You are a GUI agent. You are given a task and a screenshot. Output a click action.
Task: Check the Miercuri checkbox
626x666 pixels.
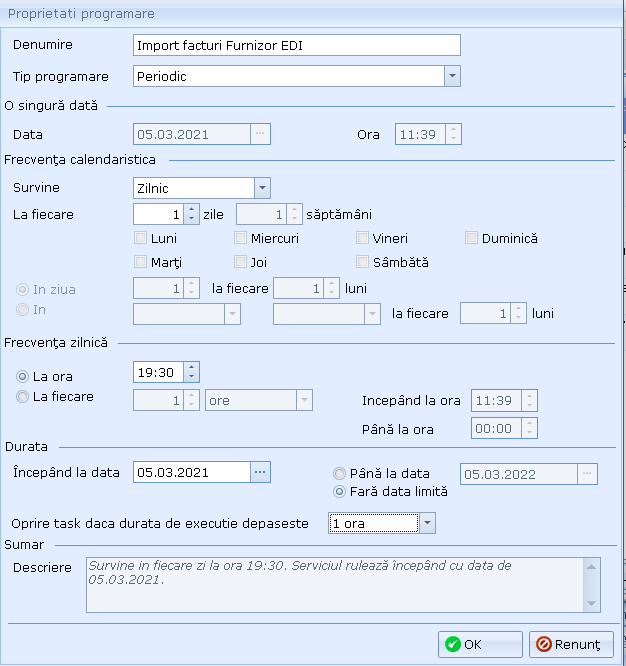pos(240,238)
